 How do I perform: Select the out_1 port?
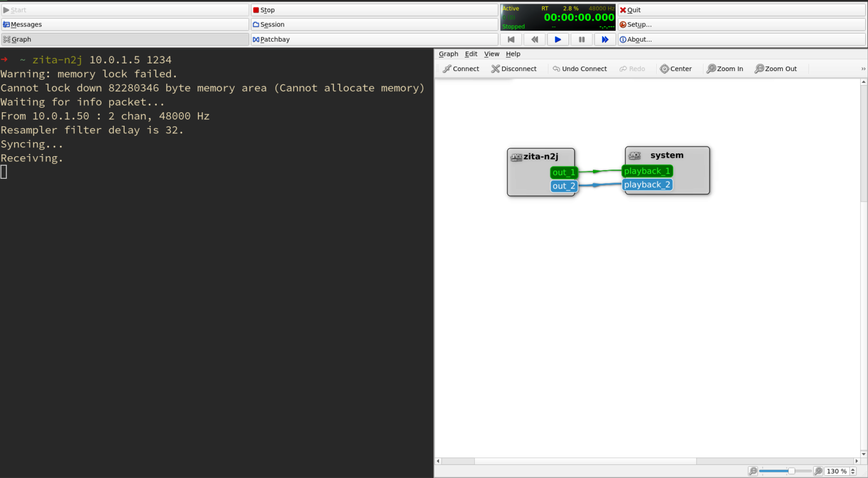point(564,172)
